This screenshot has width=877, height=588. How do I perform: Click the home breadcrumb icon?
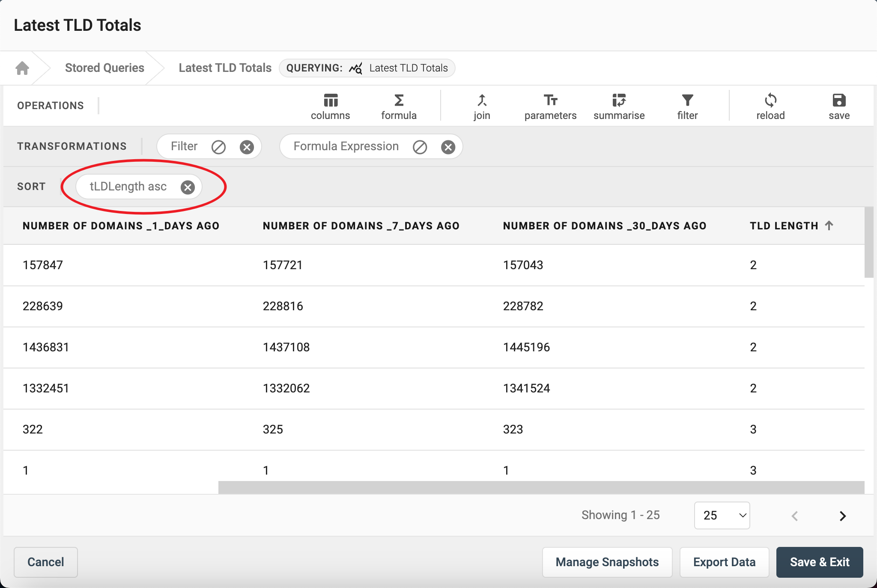22,68
